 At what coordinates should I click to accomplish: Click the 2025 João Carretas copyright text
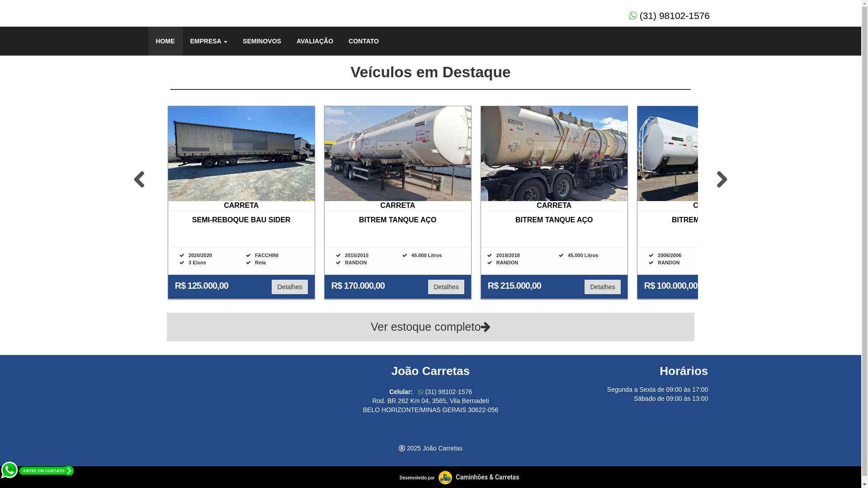(434, 448)
